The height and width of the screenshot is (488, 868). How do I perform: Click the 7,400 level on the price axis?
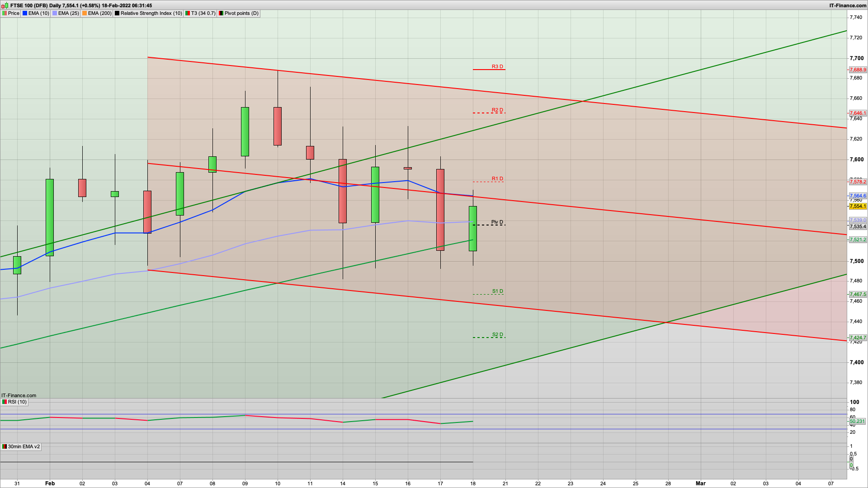point(856,362)
